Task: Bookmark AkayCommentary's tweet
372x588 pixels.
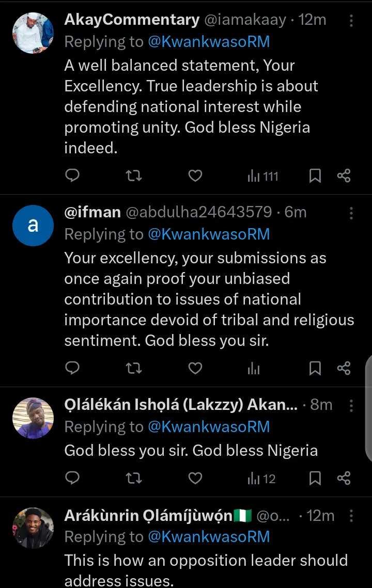Action: point(315,176)
